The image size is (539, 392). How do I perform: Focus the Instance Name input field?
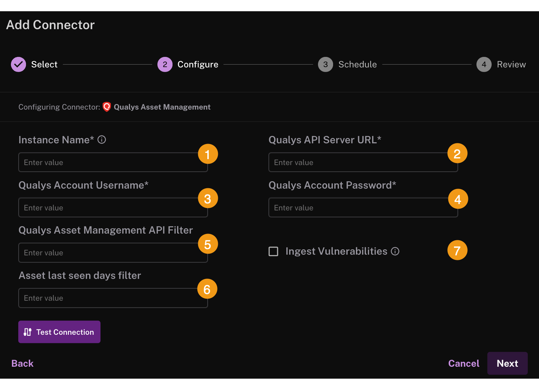pyautogui.click(x=113, y=162)
